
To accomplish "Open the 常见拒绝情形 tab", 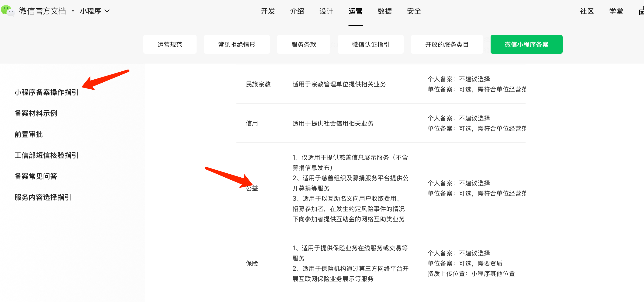I will click(237, 44).
